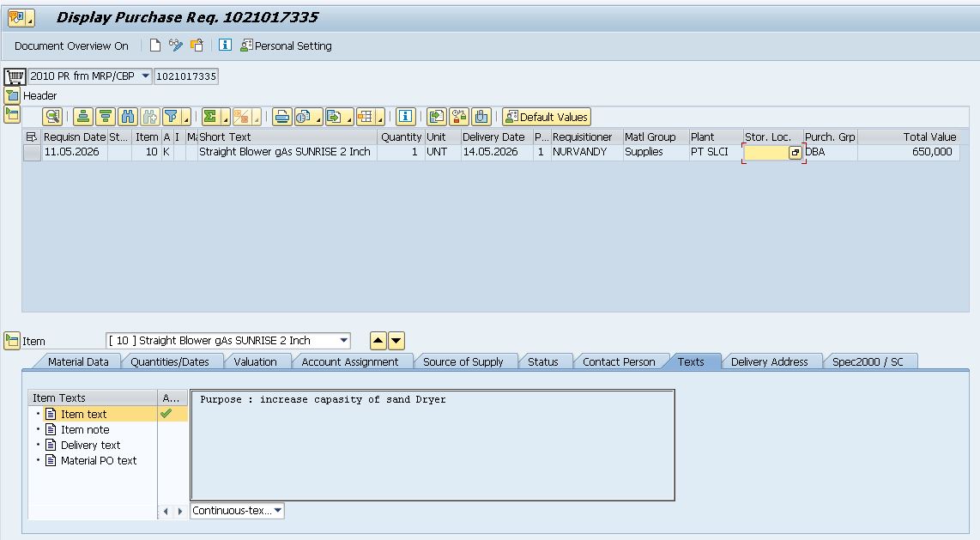
Task: Click the Print item overview icon
Action: (x=281, y=117)
